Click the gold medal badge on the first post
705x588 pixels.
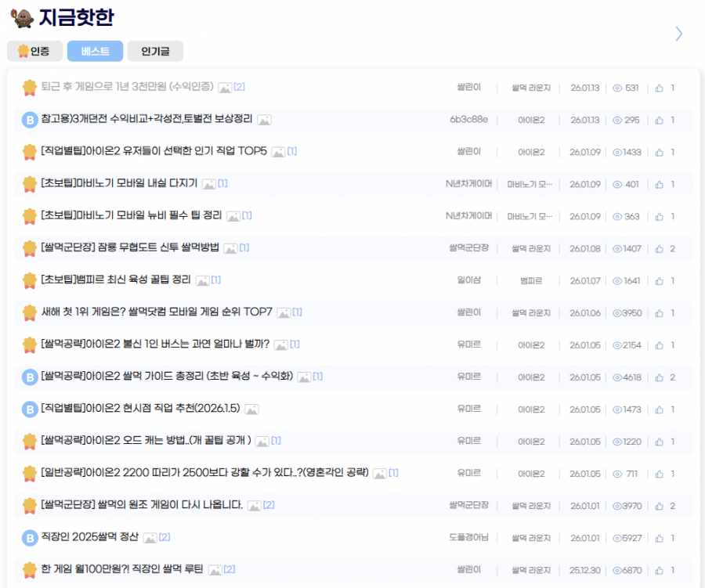click(x=29, y=88)
